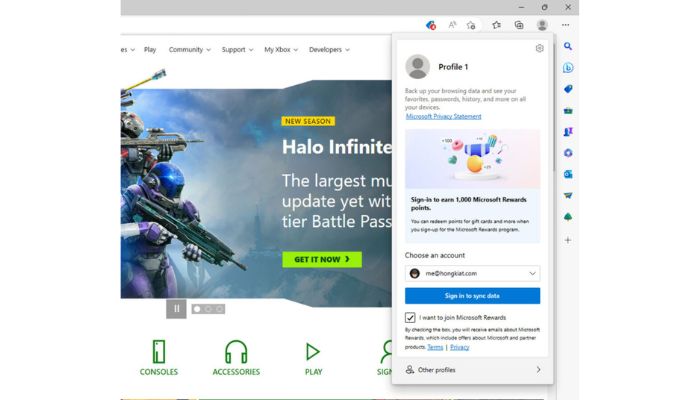Click the Consoles icon on the Xbox page
Screen dimensions: 700x400
pos(158,352)
